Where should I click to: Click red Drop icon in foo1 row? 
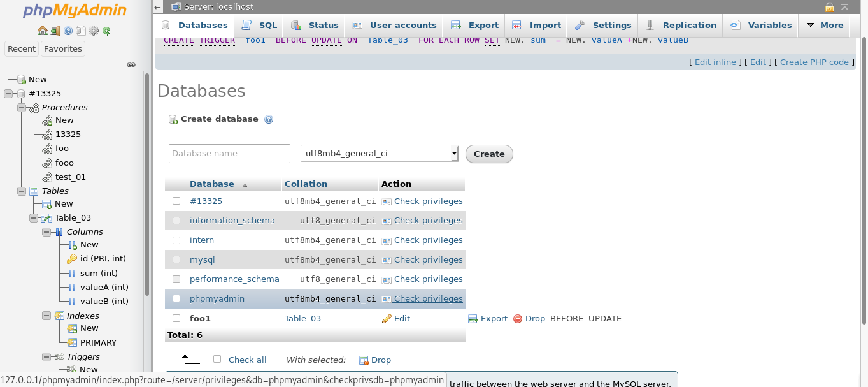pyautogui.click(x=518, y=319)
